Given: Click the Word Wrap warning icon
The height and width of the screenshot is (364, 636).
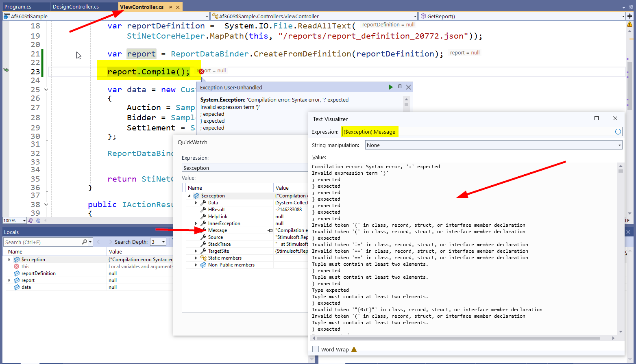Looking at the screenshot, I should tap(354, 349).
